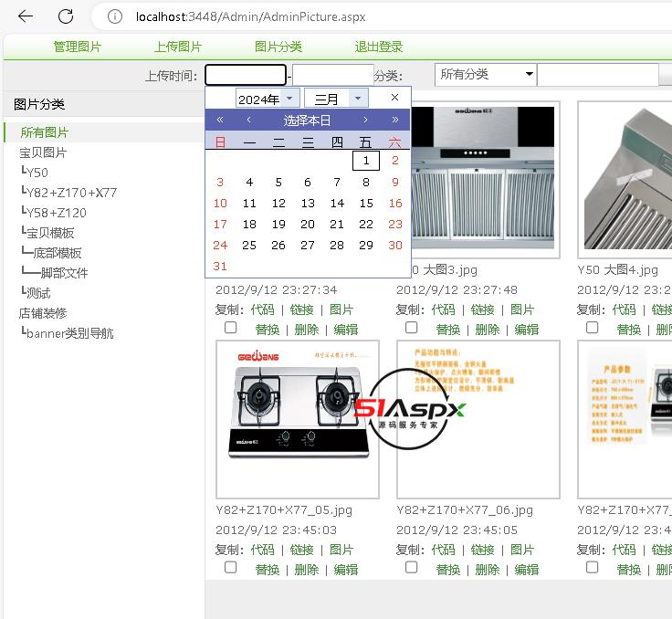Viewport: 672px width, 619px height.
Task: Click the search text box next to category
Action: pos(597,75)
